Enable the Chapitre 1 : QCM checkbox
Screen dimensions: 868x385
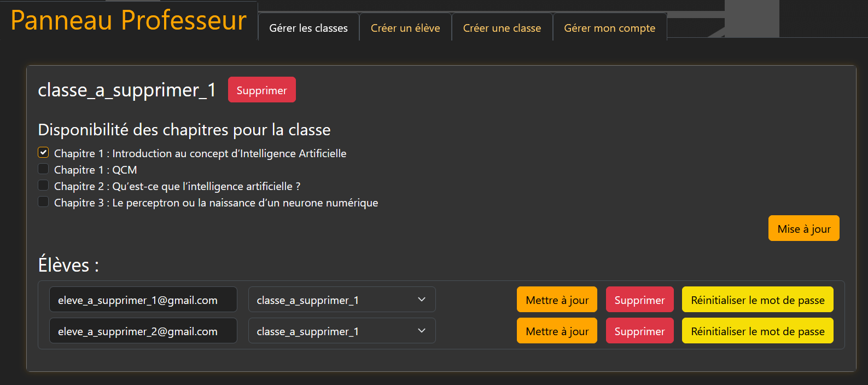pyautogui.click(x=43, y=169)
